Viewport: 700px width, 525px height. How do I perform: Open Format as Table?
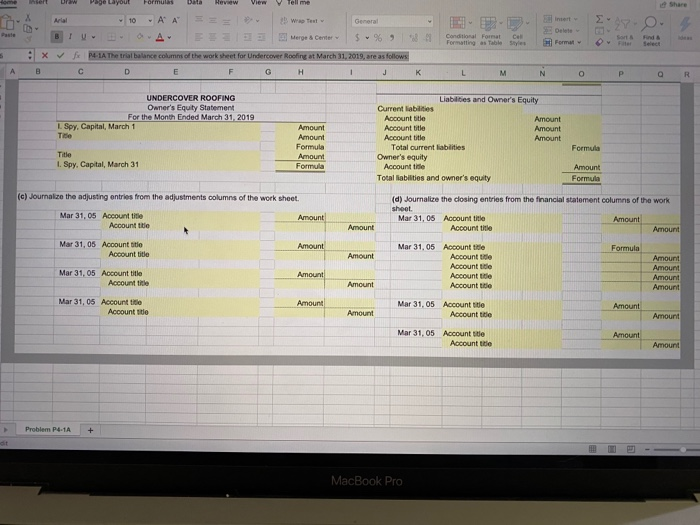coord(491,30)
